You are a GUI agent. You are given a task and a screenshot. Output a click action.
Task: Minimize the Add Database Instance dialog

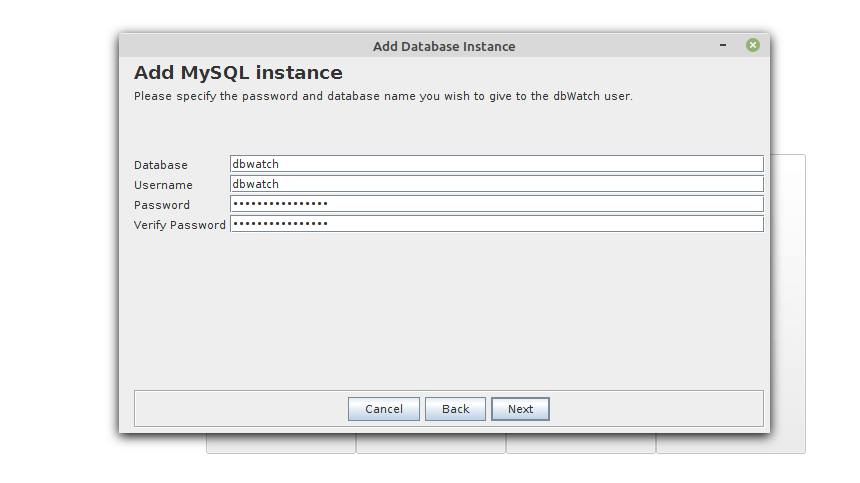(x=723, y=46)
